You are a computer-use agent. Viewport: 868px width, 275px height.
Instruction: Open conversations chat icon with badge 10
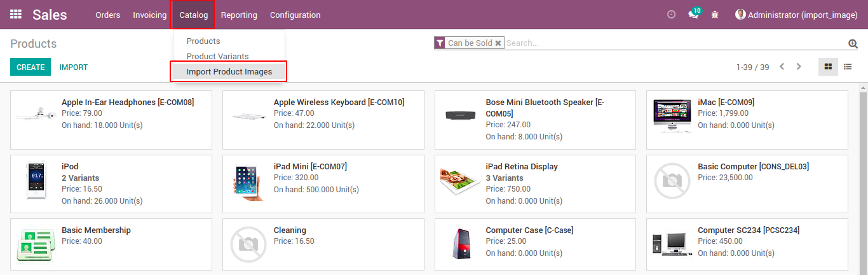(x=693, y=14)
